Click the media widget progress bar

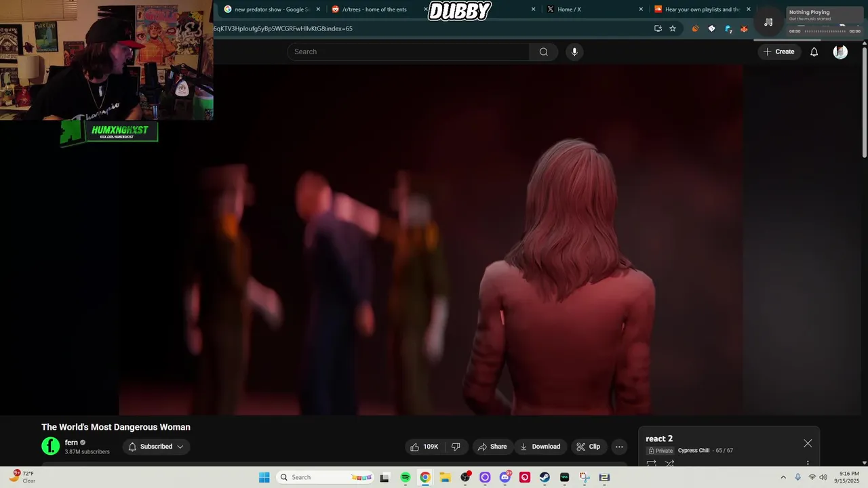pyautogui.click(x=825, y=31)
